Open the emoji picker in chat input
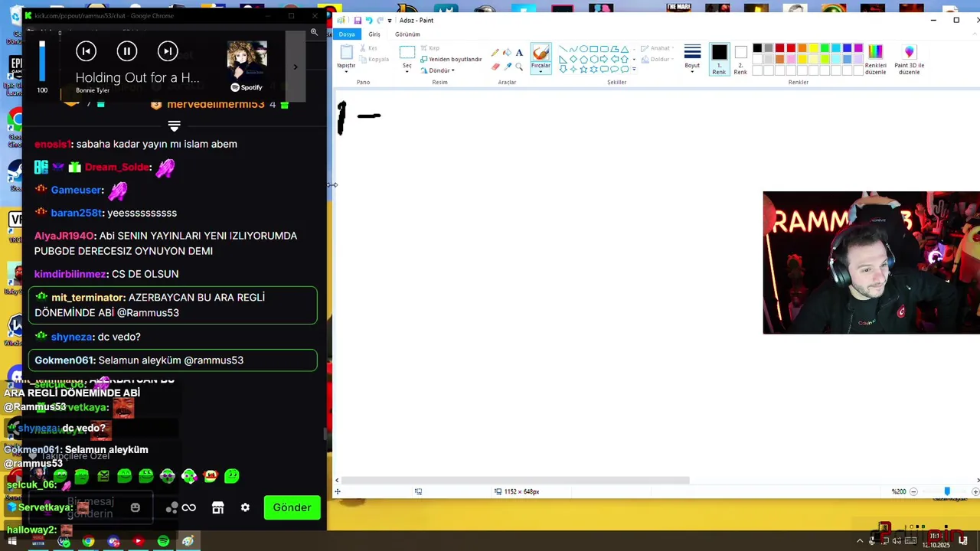 tap(136, 507)
